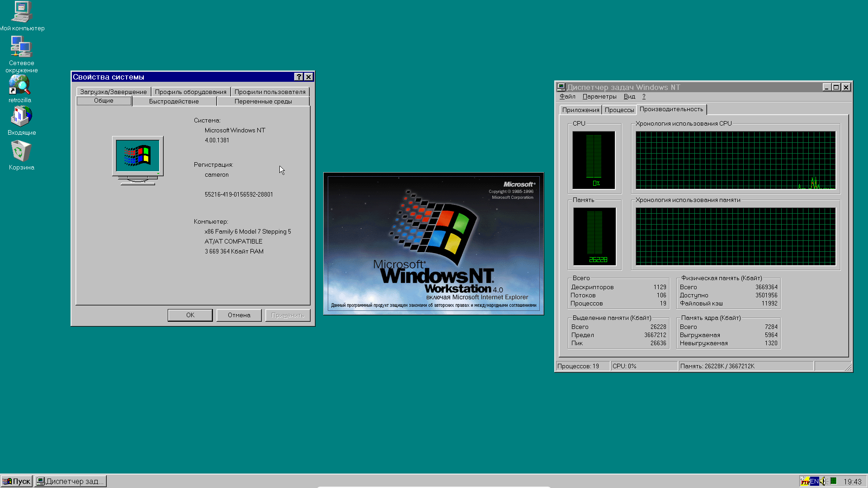Click the question mark help button in Свойства системы
Screen dimensions: 868x488
point(298,77)
